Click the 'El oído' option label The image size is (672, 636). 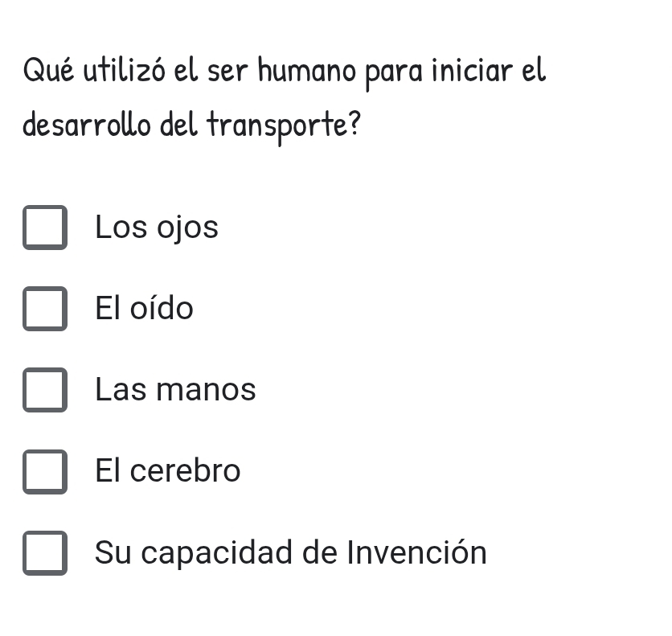[x=145, y=308]
